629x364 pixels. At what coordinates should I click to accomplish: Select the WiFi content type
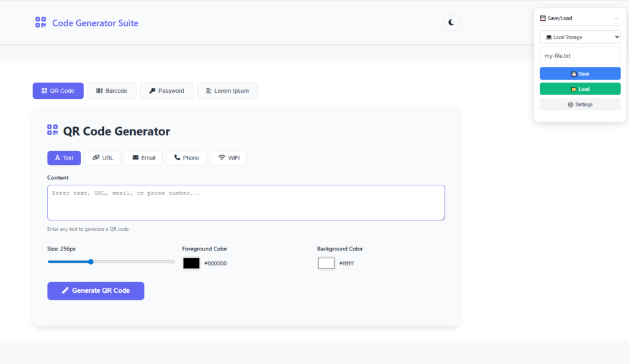point(229,158)
